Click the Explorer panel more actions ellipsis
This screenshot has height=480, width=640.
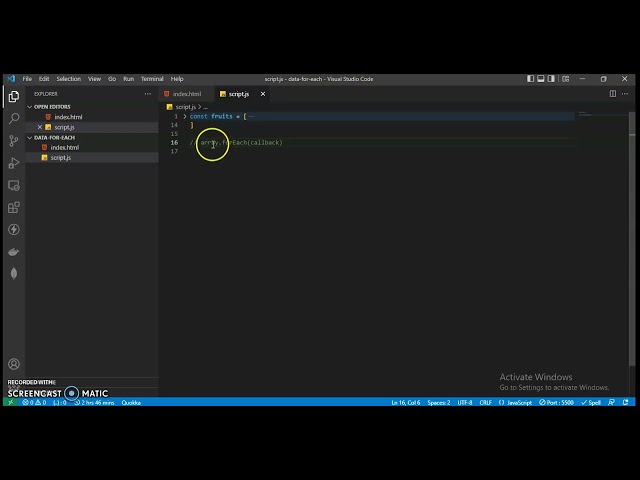coord(148,94)
